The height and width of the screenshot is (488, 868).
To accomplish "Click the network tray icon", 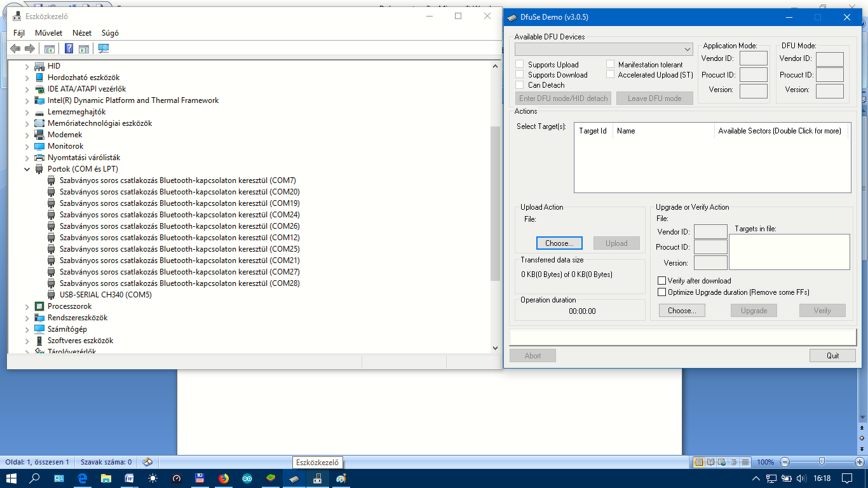I will pyautogui.click(x=771, y=478).
